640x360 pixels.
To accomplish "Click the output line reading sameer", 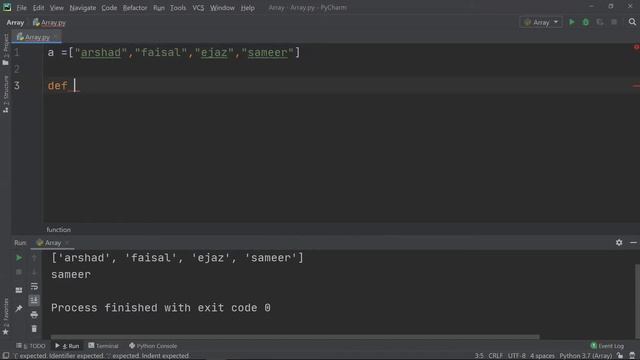I will click(71, 275).
